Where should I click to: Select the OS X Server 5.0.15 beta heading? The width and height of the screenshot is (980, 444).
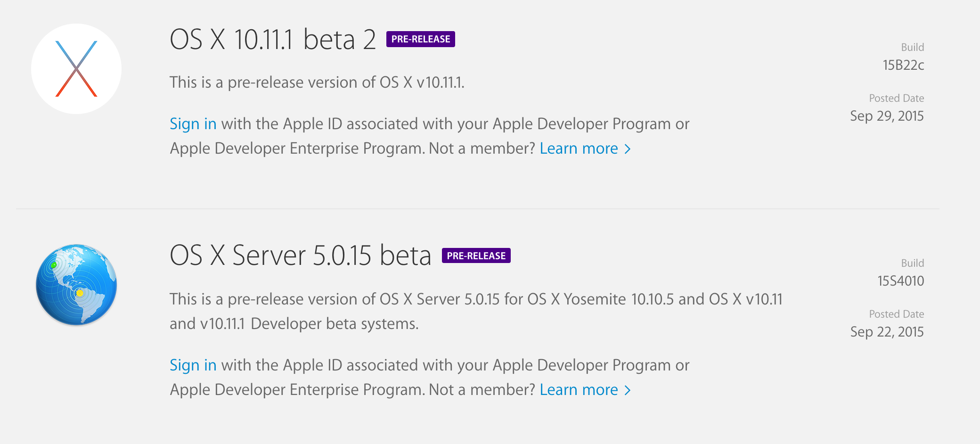coord(300,256)
